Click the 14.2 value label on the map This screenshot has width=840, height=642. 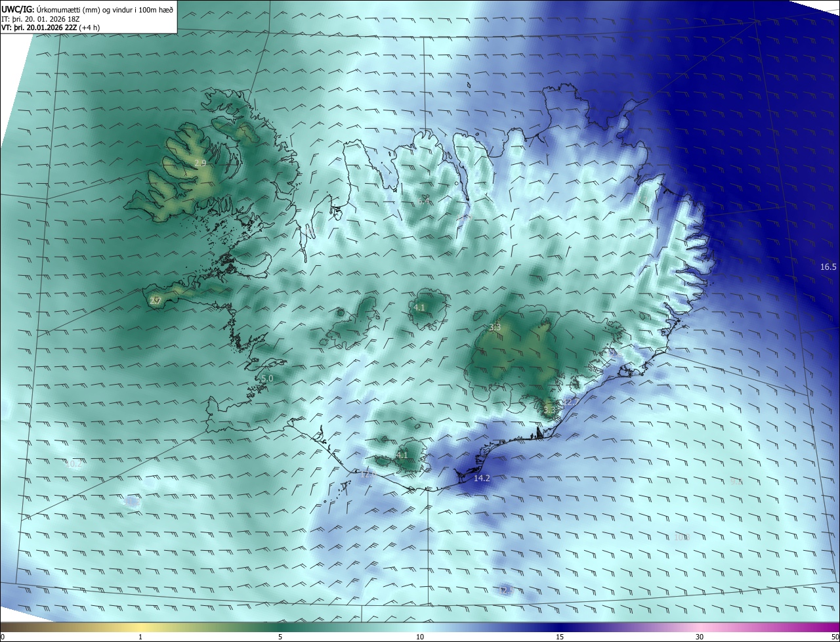pyautogui.click(x=482, y=479)
